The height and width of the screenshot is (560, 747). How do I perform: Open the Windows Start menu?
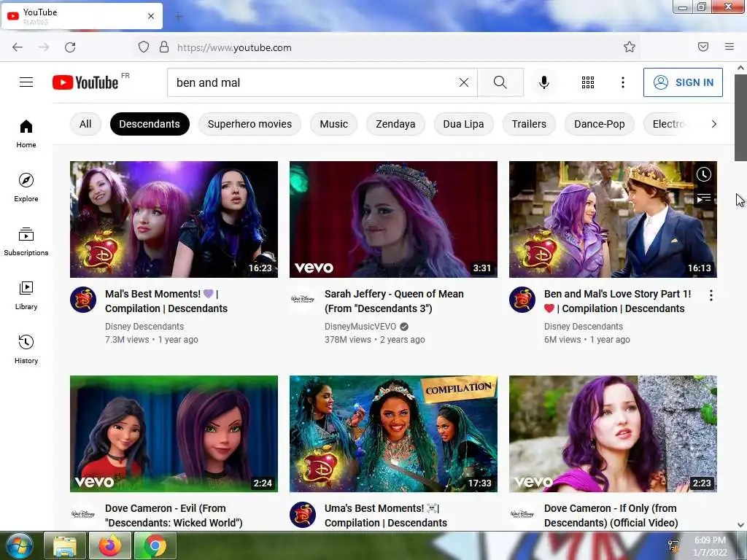click(19, 545)
